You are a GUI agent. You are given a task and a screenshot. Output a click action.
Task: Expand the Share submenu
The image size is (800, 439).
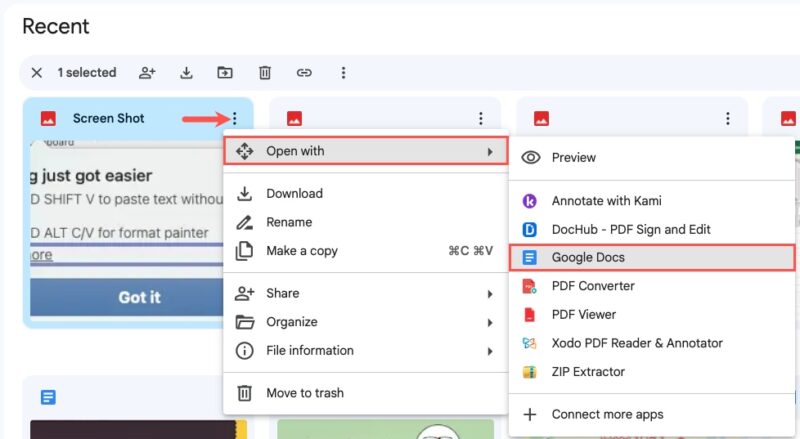coord(366,293)
